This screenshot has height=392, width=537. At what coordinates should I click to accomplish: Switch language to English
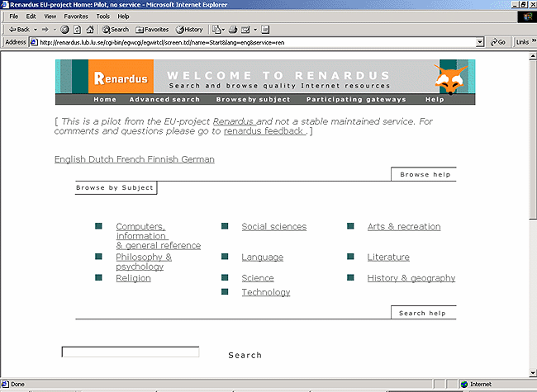pyautogui.click(x=70, y=159)
